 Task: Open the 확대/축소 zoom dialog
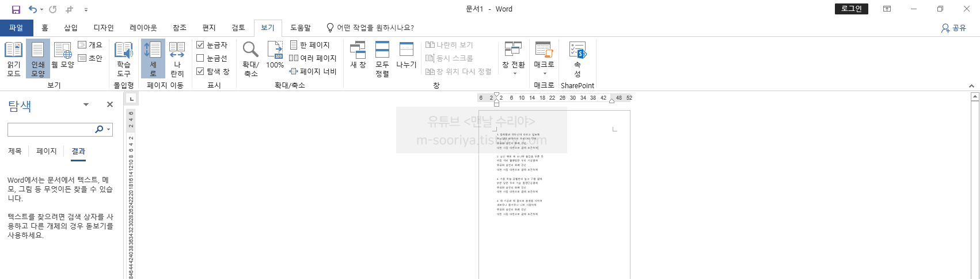click(x=250, y=58)
